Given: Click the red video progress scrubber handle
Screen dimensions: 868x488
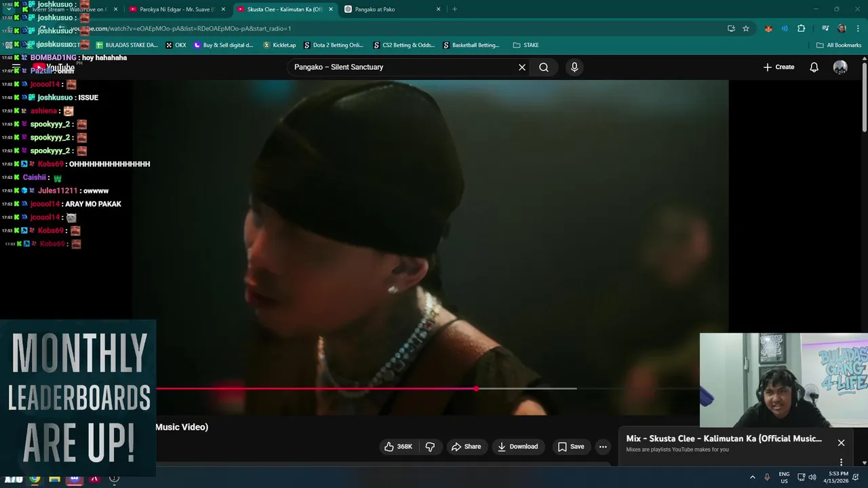Looking at the screenshot, I should (x=476, y=388).
